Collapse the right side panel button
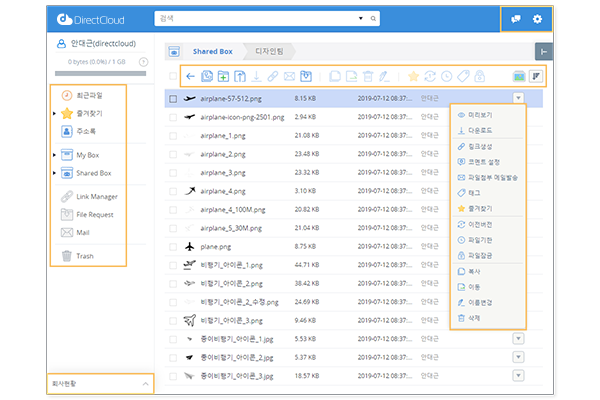This screenshot has width=600, height=400. (544, 52)
